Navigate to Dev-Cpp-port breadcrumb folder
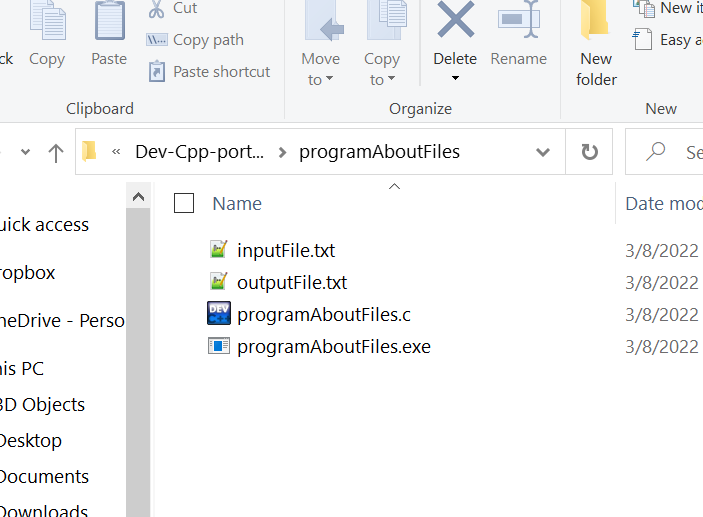The height and width of the screenshot is (517, 703). (x=200, y=152)
